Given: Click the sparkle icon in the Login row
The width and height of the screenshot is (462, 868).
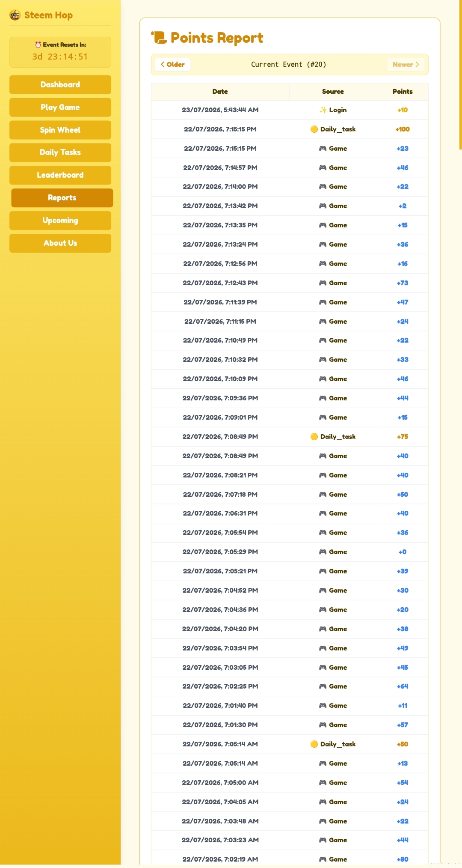Looking at the screenshot, I should click(323, 110).
